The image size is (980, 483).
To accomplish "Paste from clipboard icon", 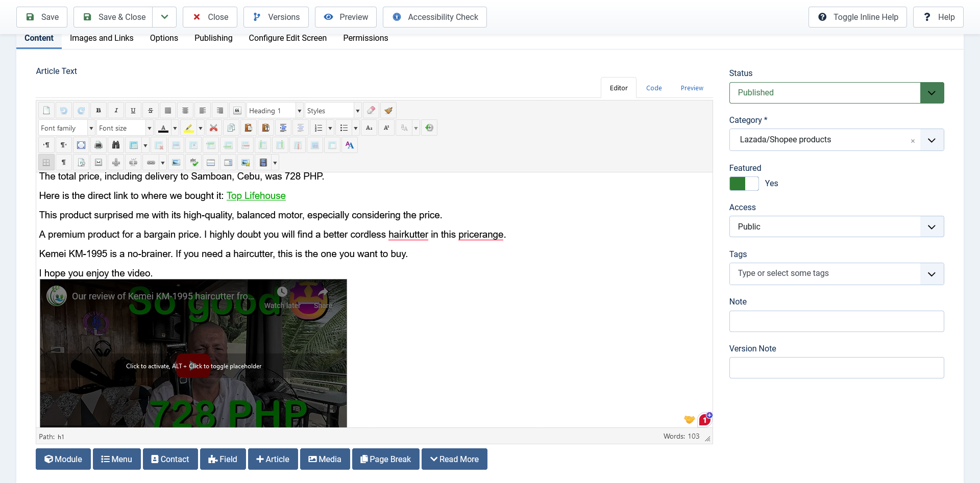I will [249, 128].
